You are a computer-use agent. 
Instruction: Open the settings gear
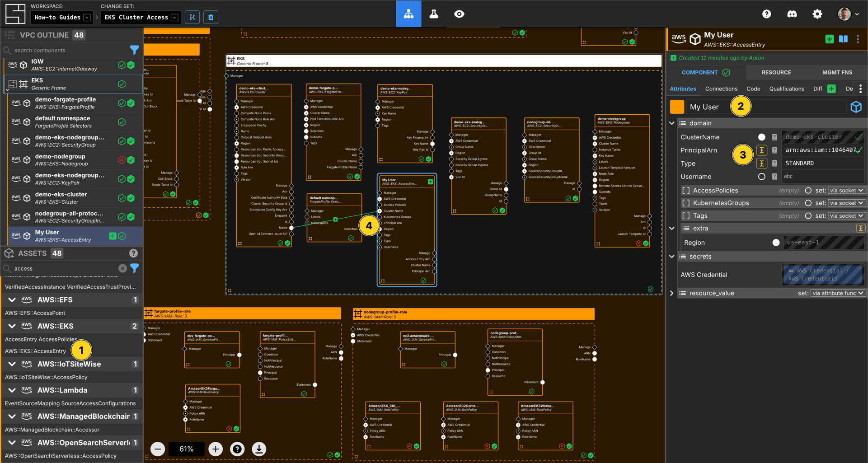pos(817,14)
